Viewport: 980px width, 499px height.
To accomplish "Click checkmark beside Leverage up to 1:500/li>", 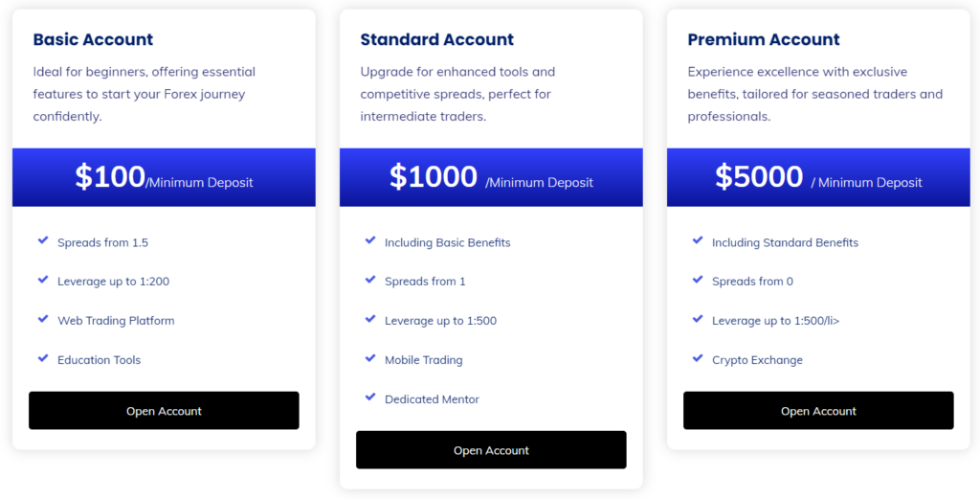I will point(698,320).
